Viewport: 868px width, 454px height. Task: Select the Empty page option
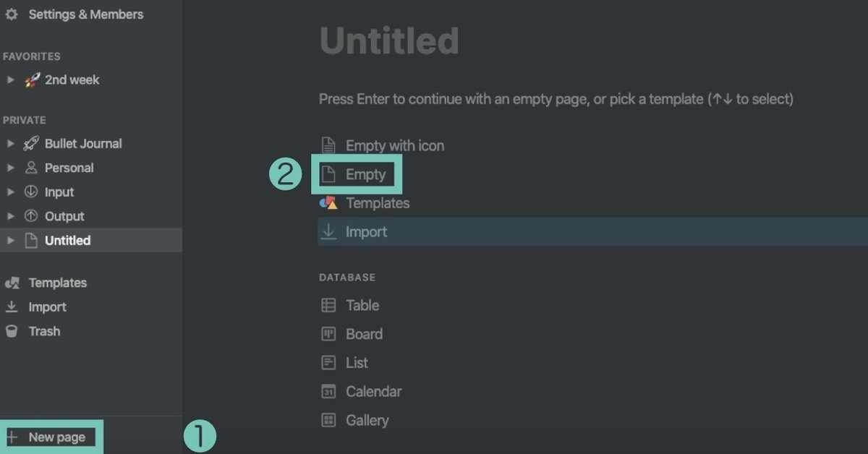point(365,174)
